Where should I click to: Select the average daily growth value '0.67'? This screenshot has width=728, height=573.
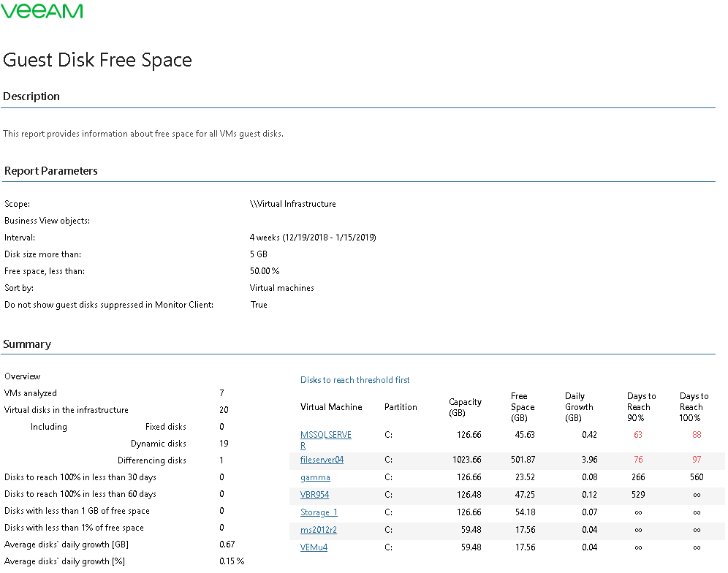coord(227,544)
